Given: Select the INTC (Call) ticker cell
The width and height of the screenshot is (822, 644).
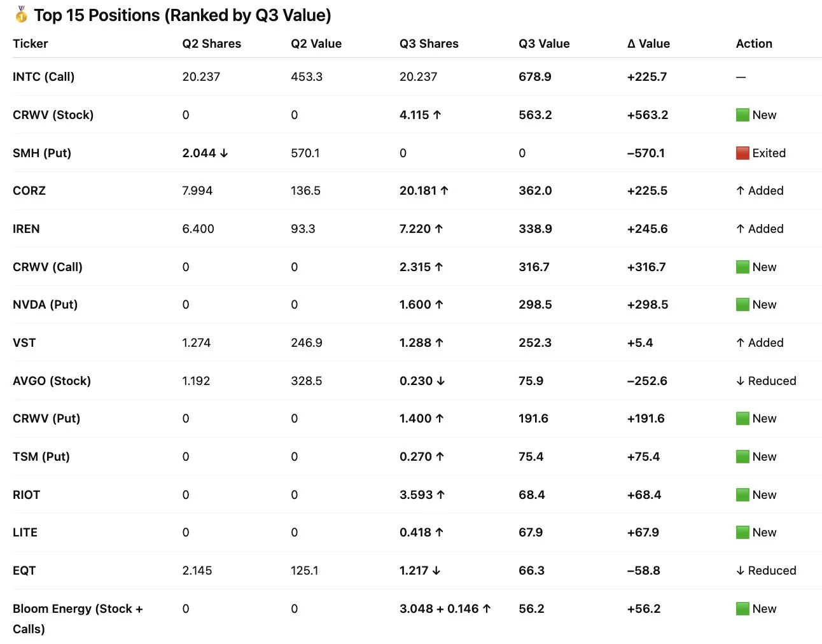Looking at the screenshot, I should (x=43, y=76).
